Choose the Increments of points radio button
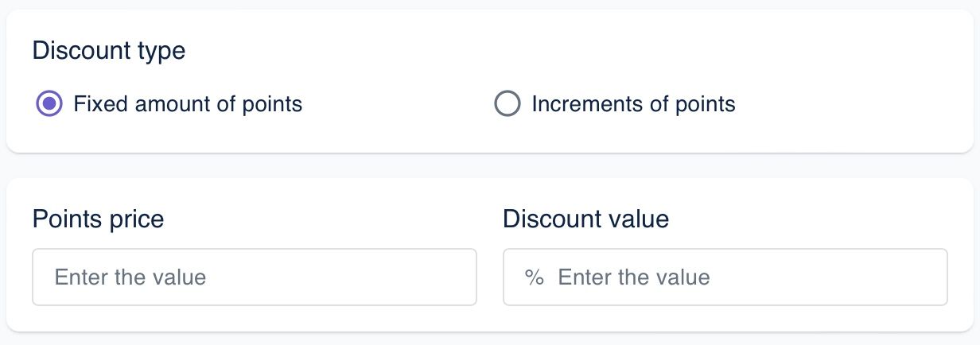 click(x=507, y=104)
